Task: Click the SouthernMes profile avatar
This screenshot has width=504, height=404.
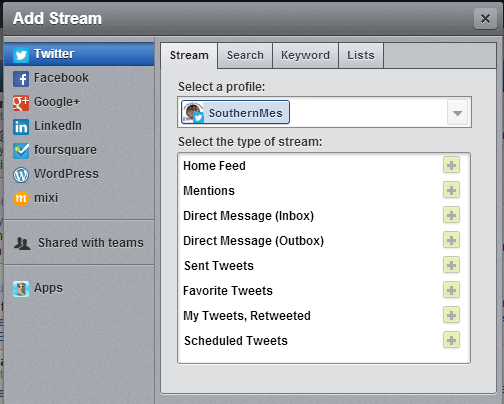Action: (193, 112)
